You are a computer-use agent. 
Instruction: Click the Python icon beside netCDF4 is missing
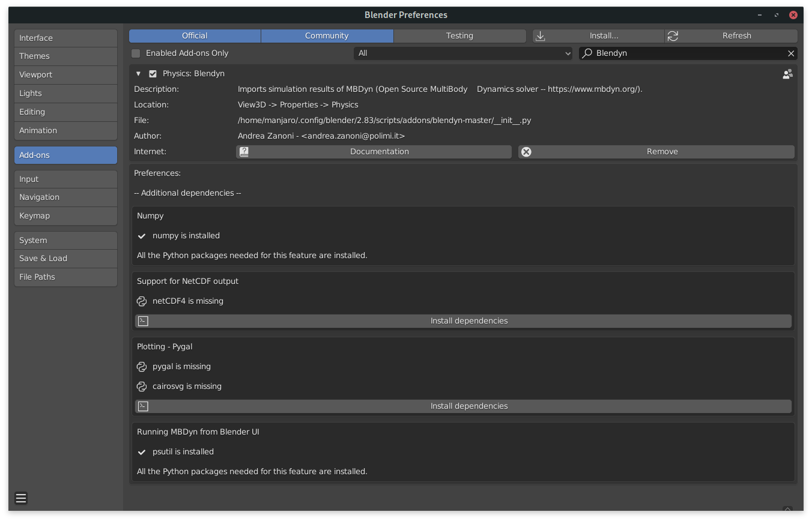[x=142, y=301]
